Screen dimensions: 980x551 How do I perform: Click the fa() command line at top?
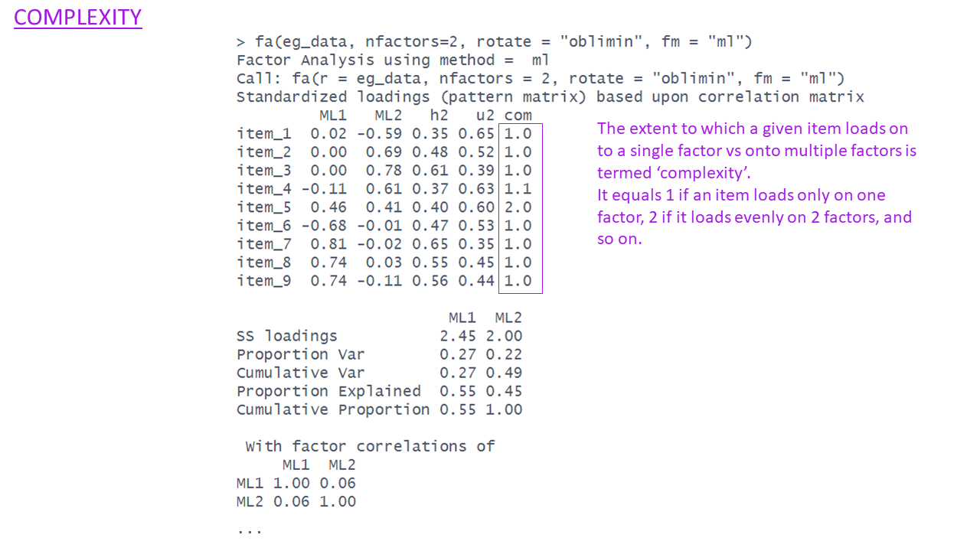[494, 42]
